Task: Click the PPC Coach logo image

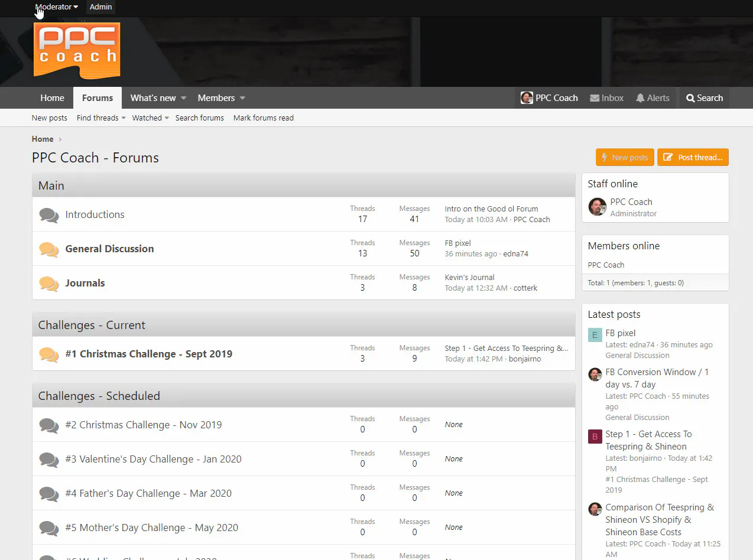Action: 77,50
